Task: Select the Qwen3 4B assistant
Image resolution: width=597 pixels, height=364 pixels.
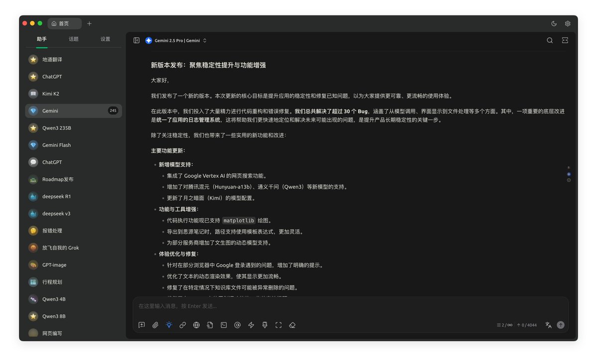Action: (x=74, y=299)
